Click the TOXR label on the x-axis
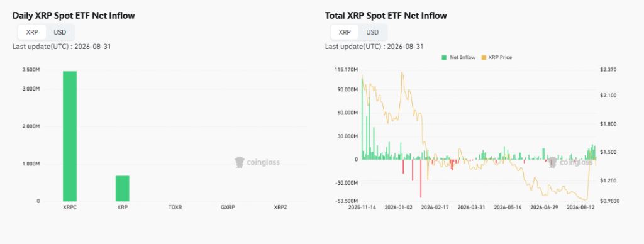The height and width of the screenshot is (244, 644). point(175,208)
